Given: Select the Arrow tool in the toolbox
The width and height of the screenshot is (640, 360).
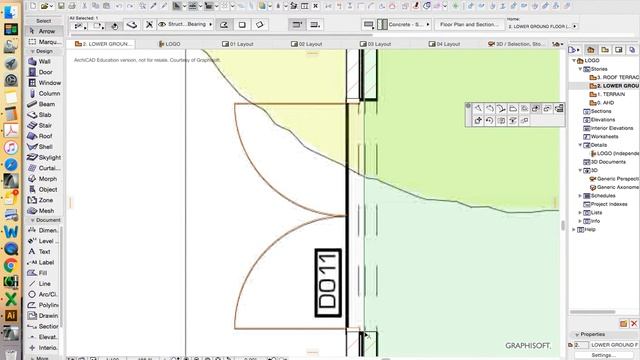Looking at the screenshot, I should [44, 31].
